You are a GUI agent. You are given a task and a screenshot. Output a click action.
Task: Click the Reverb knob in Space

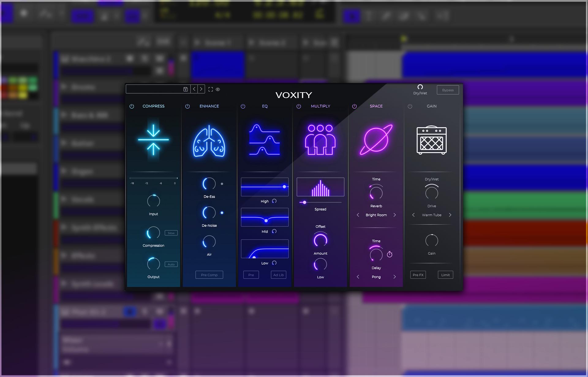(376, 193)
